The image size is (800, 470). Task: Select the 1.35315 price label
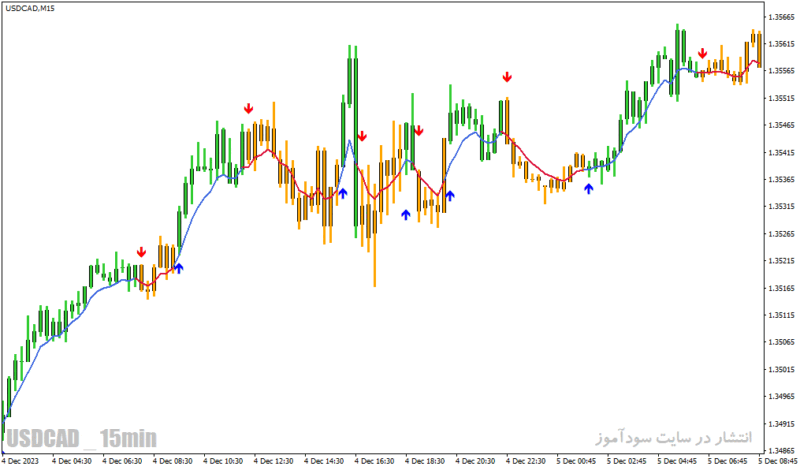(x=781, y=207)
